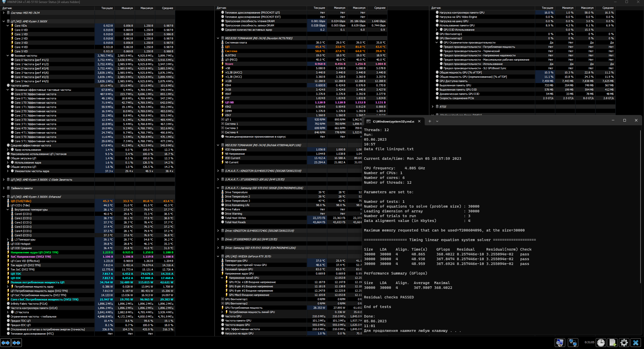644x349 pixels.
Task: Collapse the Core VIDs tree node
Action: point(8,26)
